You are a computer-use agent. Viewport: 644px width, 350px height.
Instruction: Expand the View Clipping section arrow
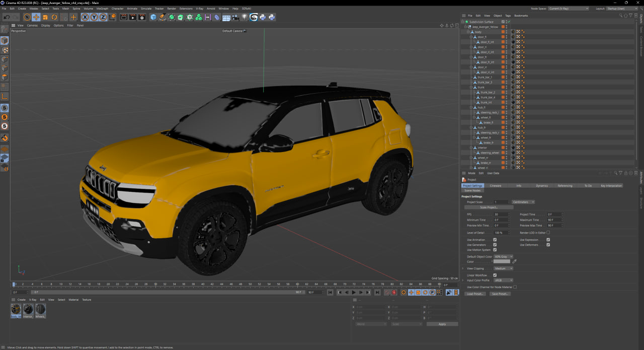tap(463, 268)
